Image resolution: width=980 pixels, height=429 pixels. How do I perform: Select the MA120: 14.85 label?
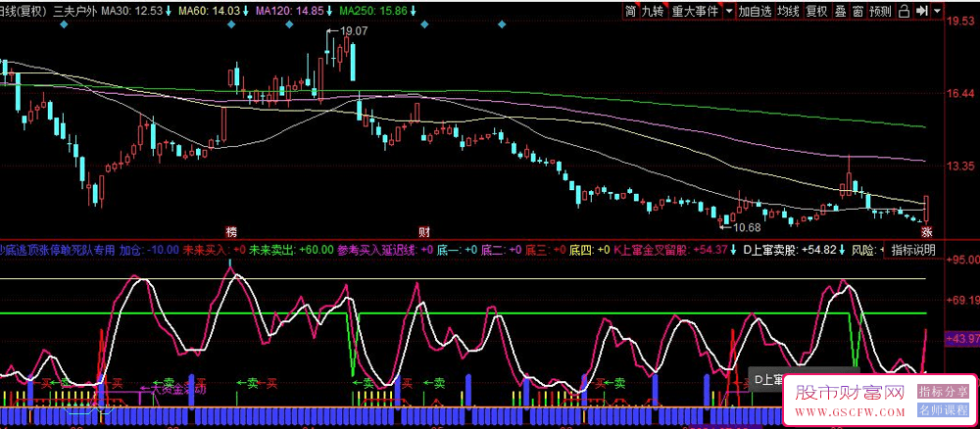coord(289,11)
